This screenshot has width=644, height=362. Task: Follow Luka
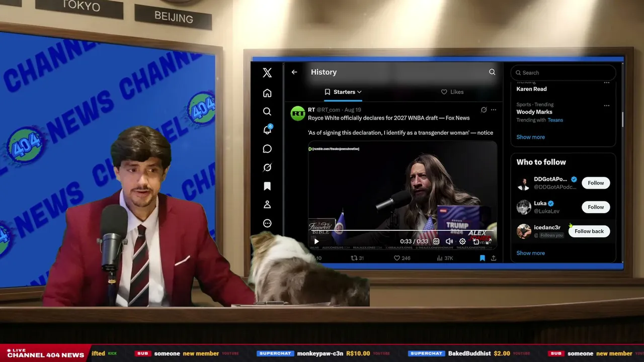[x=596, y=207]
